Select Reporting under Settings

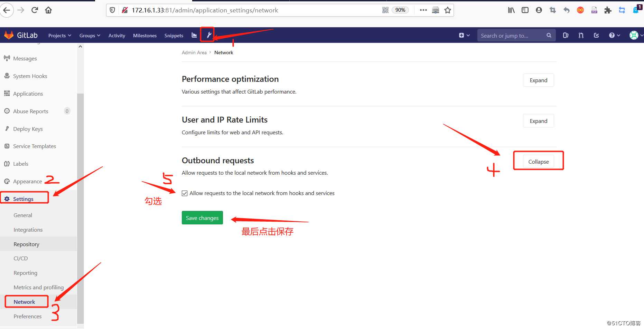click(25, 273)
